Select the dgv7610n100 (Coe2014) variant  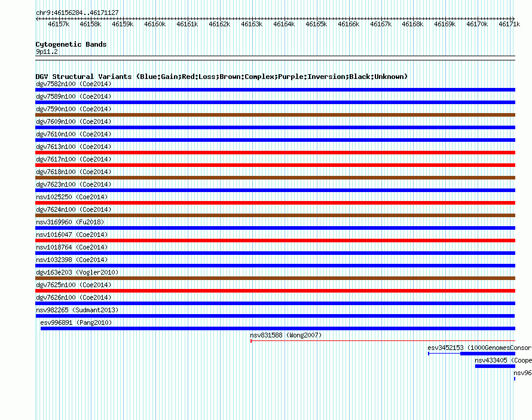click(x=74, y=134)
